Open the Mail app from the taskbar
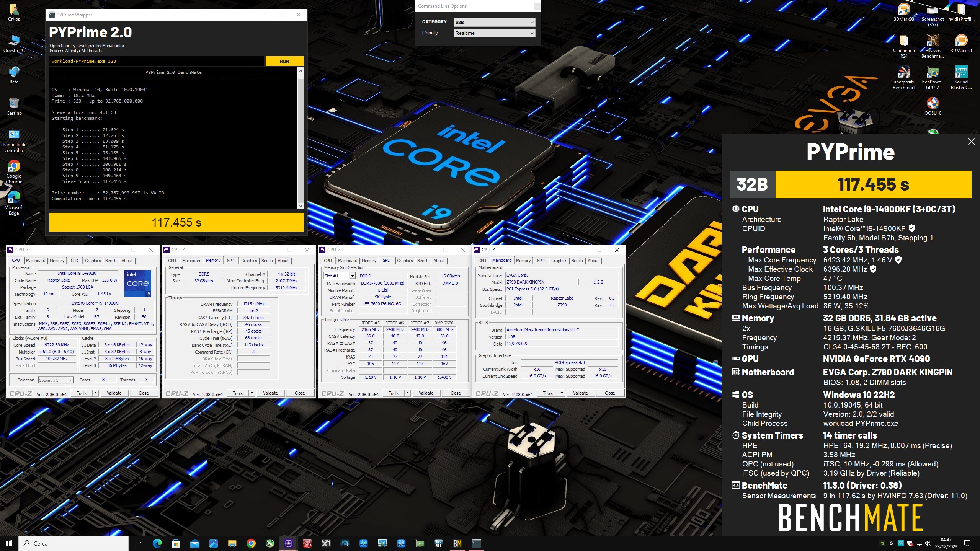 (x=195, y=543)
